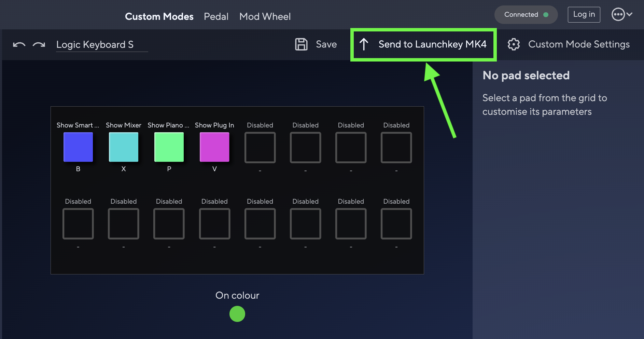Image resolution: width=644 pixels, height=339 pixels.
Task: Select the third pad in the bottom row
Action: (x=169, y=223)
